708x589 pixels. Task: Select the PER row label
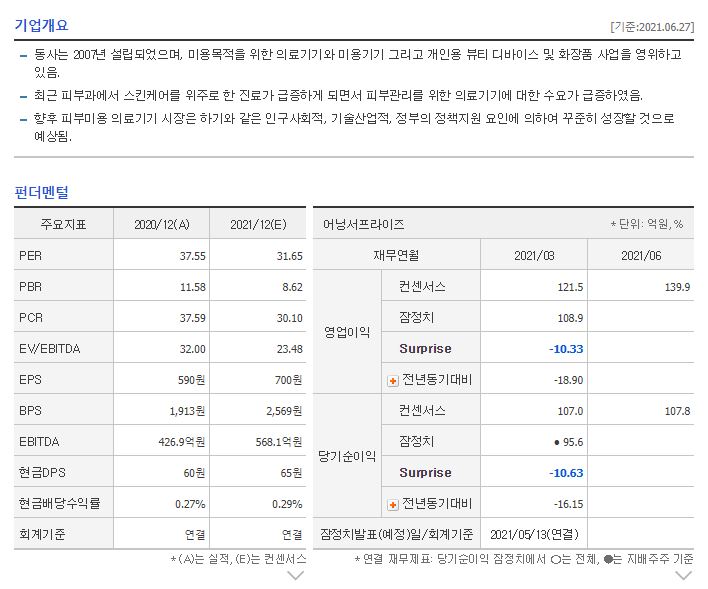30,256
